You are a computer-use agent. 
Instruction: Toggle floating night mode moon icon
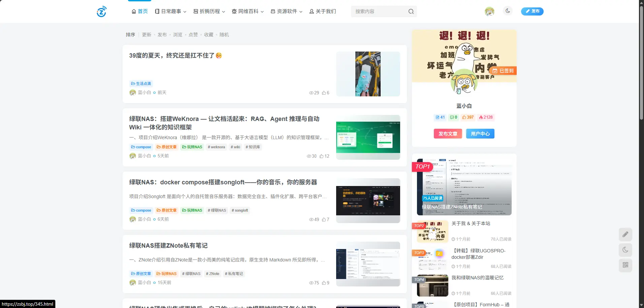(x=625, y=250)
